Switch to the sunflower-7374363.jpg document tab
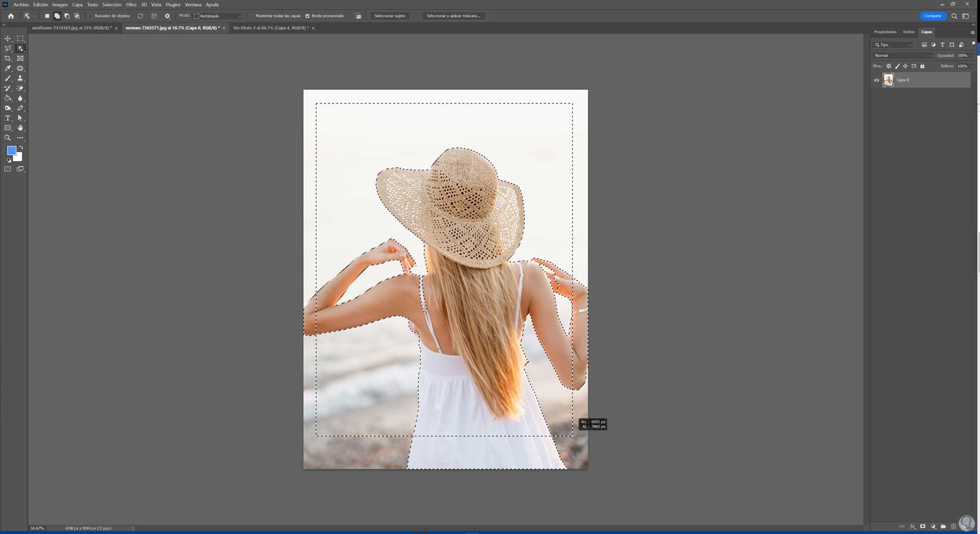 click(x=72, y=28)
